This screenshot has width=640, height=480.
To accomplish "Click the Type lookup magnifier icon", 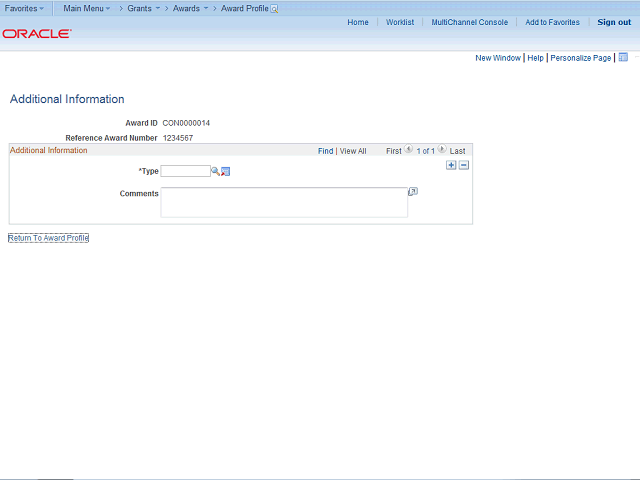I will click(215, 171).
